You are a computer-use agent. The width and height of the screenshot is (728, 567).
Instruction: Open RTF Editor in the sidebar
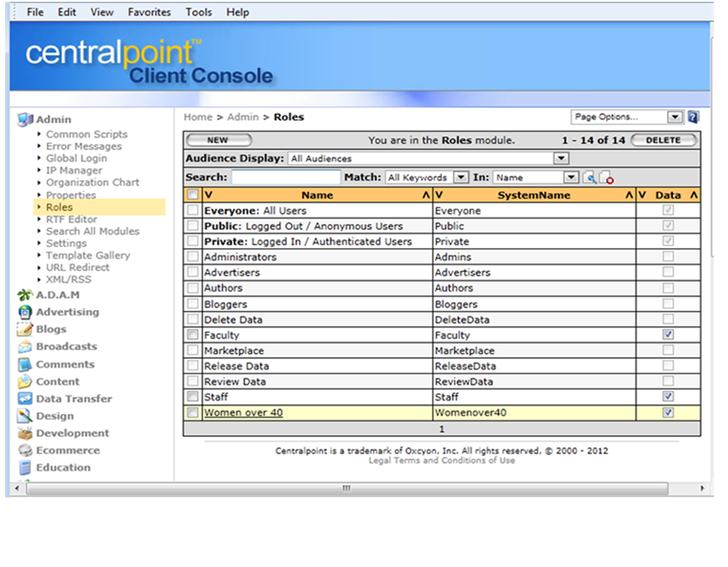click(x=72, y=219)
